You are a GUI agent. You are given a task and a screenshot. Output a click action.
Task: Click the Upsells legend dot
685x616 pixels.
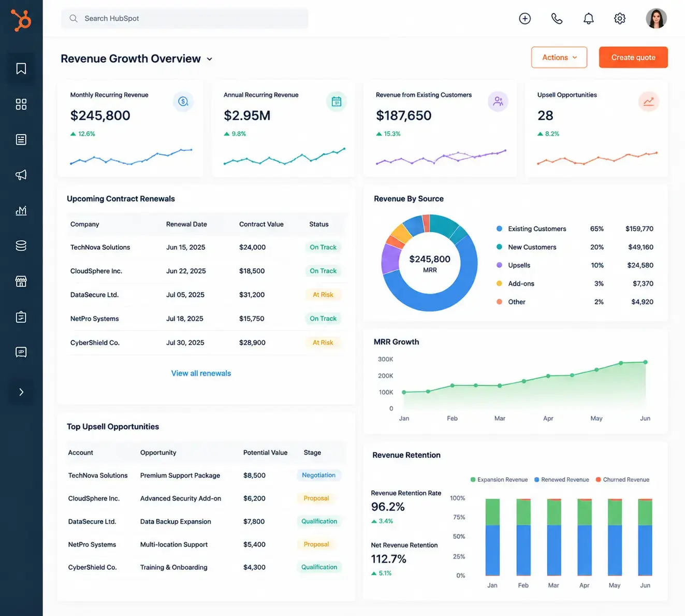click(499, 265)
